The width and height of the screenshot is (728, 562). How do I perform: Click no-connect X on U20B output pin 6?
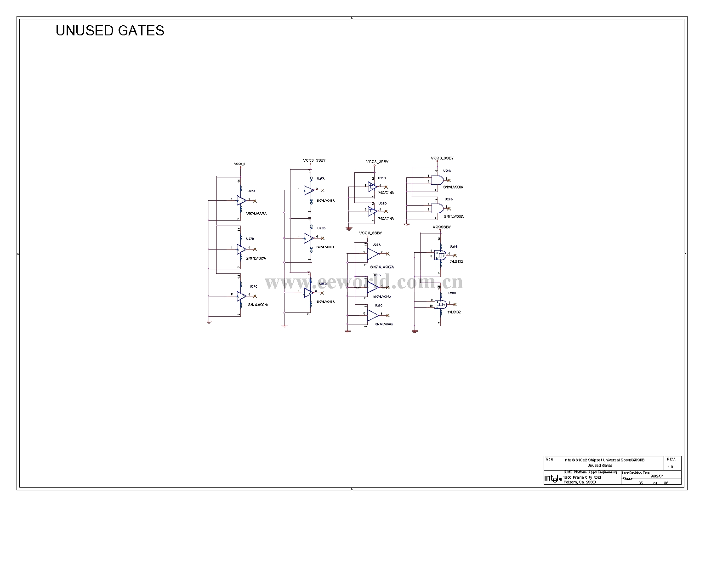point(455,255)
